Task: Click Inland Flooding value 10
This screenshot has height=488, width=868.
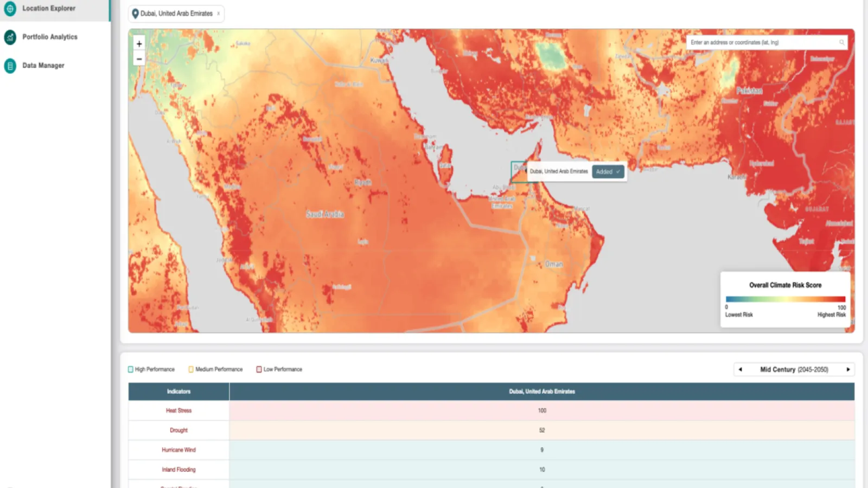Action: (x=542, y=470)
